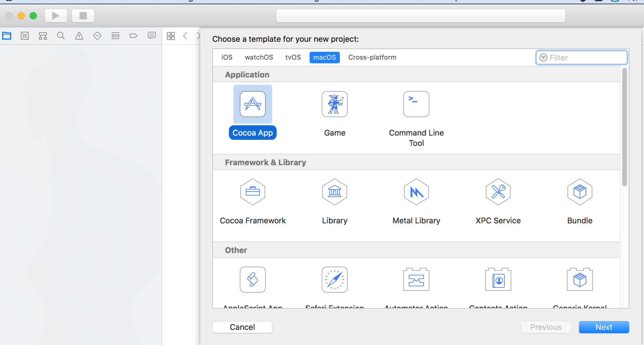Pick the Metal Library template

click(416, 192)
